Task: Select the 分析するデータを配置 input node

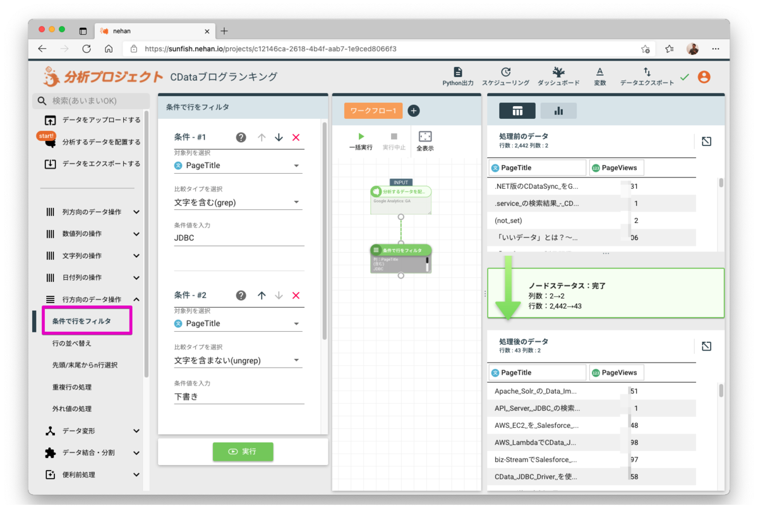Action: 400,200
